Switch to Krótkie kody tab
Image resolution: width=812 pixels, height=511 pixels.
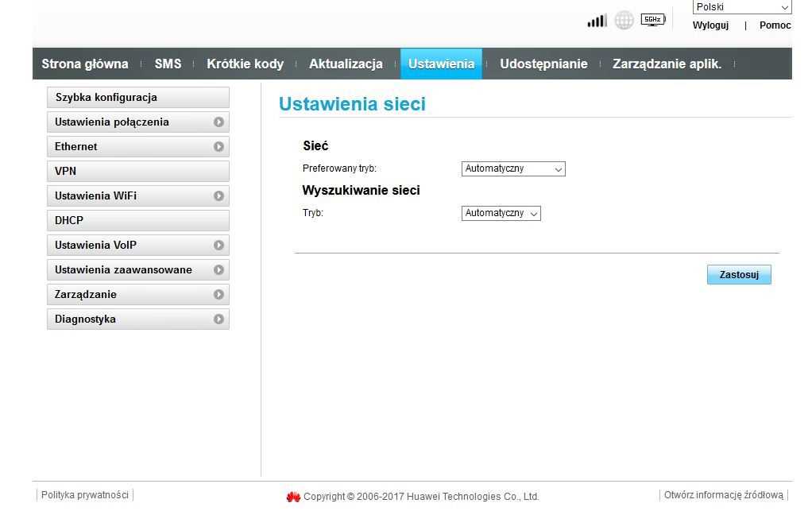tap(245, 64)
